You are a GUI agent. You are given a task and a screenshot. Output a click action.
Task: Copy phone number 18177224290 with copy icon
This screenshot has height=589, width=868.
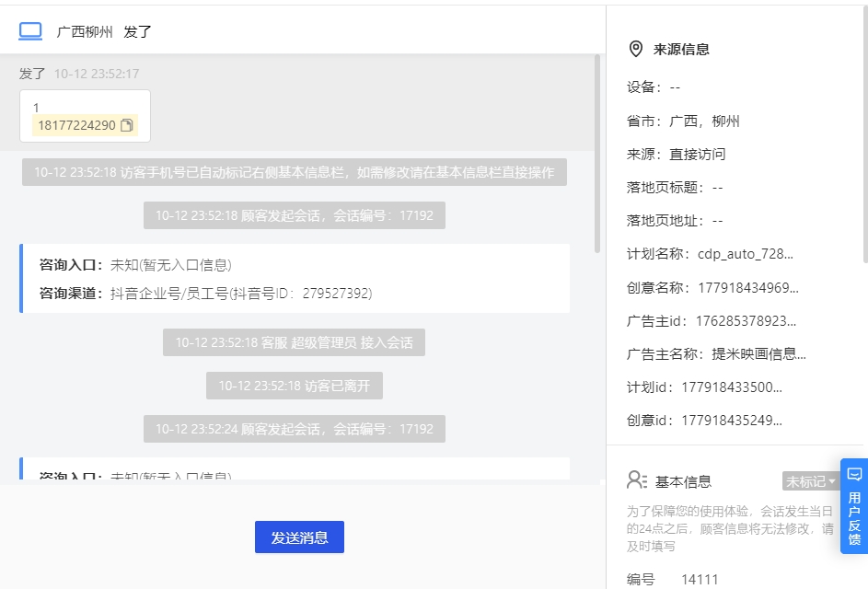tap(127, 126)
